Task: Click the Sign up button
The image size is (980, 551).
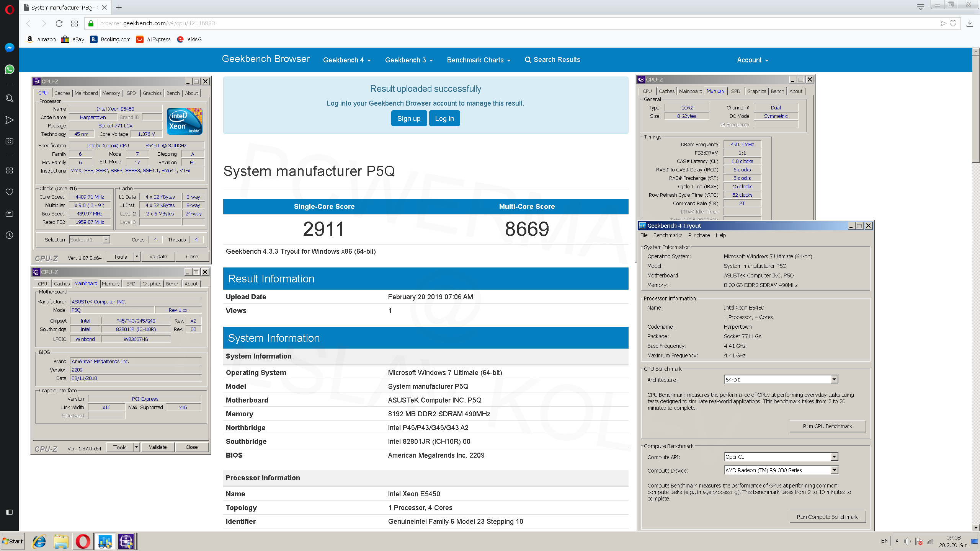Action: coord(409,118)
